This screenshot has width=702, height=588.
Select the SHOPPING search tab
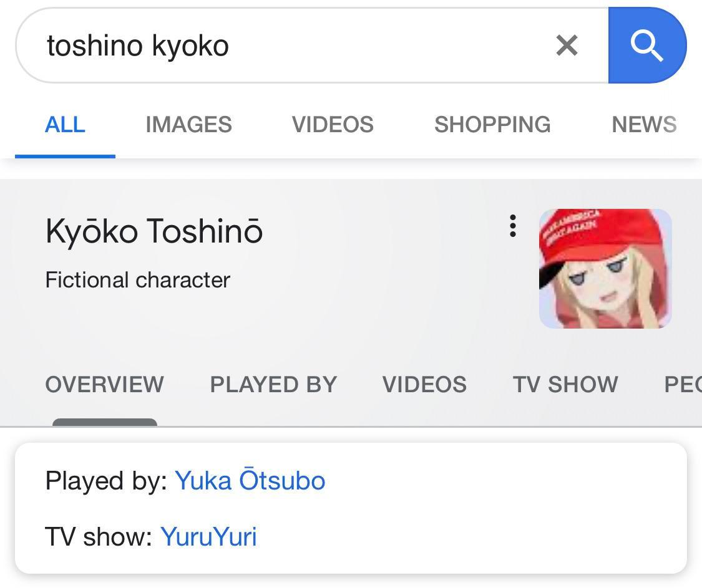pyautogui.click(x=492, y=125)
